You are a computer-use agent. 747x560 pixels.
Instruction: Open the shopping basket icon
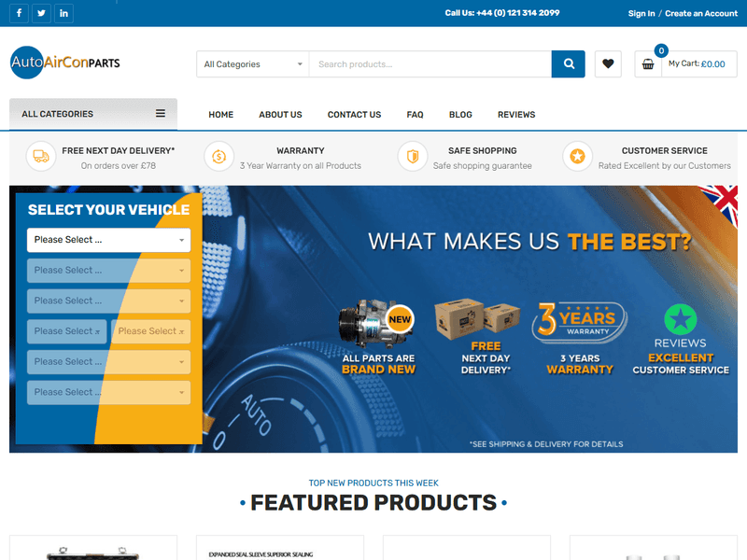[x=648, y=63]
